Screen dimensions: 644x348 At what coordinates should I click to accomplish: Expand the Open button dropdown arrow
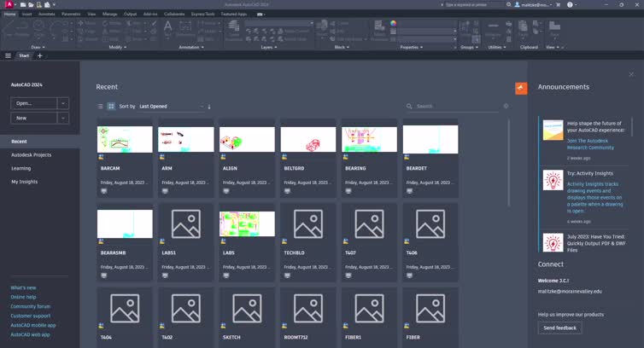point(63,103)
